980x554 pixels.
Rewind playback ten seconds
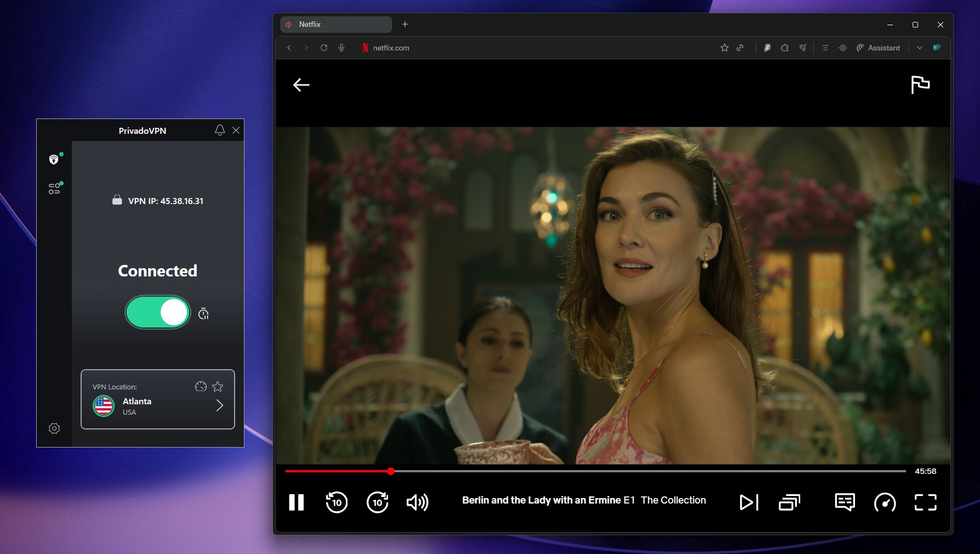337,502
